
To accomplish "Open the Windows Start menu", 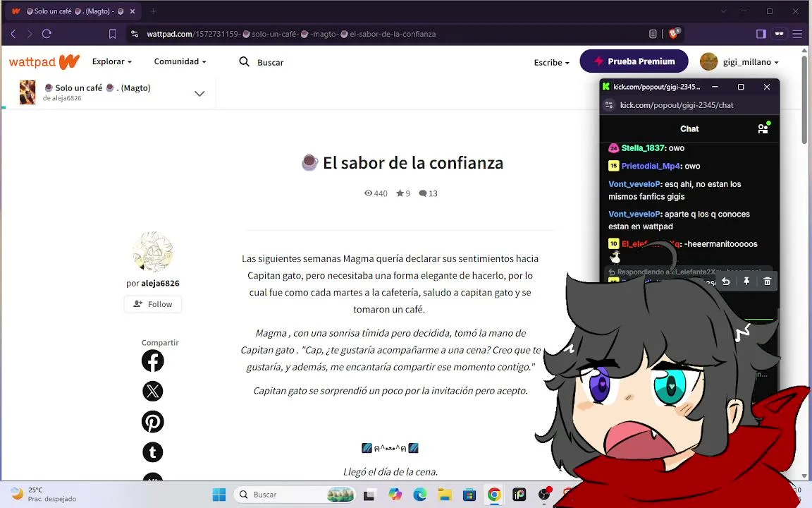I will click(x=219, y=495).
